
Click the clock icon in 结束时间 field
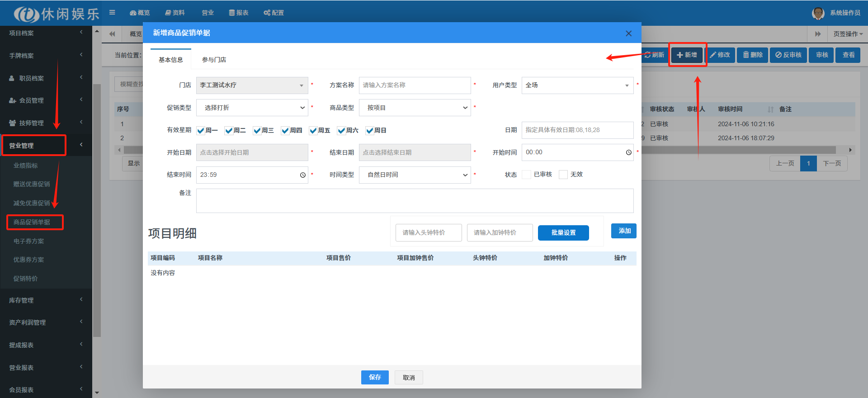tap(303, 175)
